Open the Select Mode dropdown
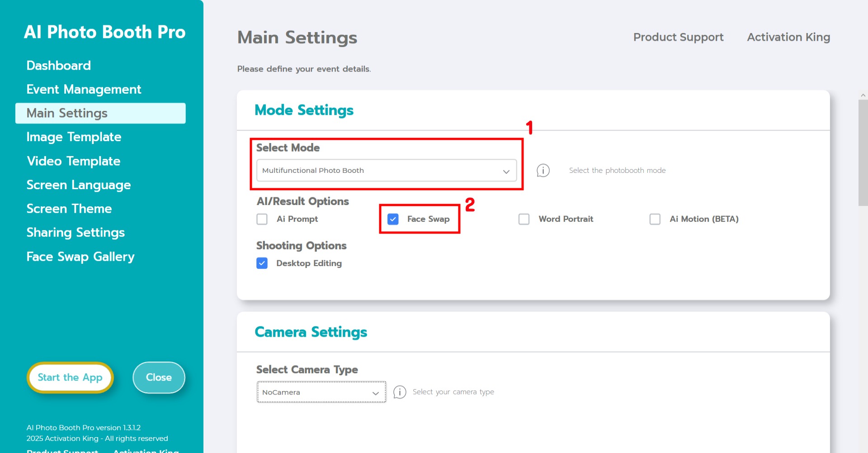868x453 pixels. coord(386,171)
